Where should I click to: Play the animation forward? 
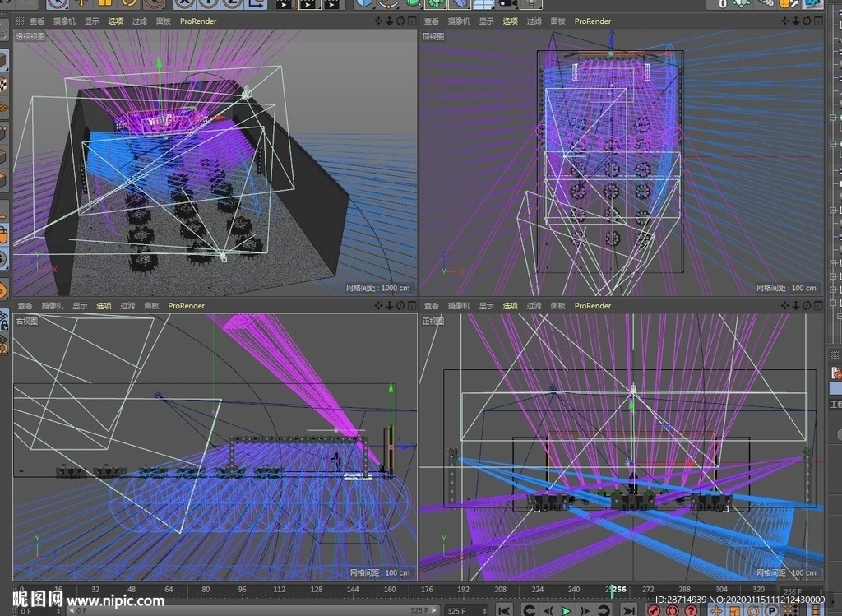coord(566,610)
